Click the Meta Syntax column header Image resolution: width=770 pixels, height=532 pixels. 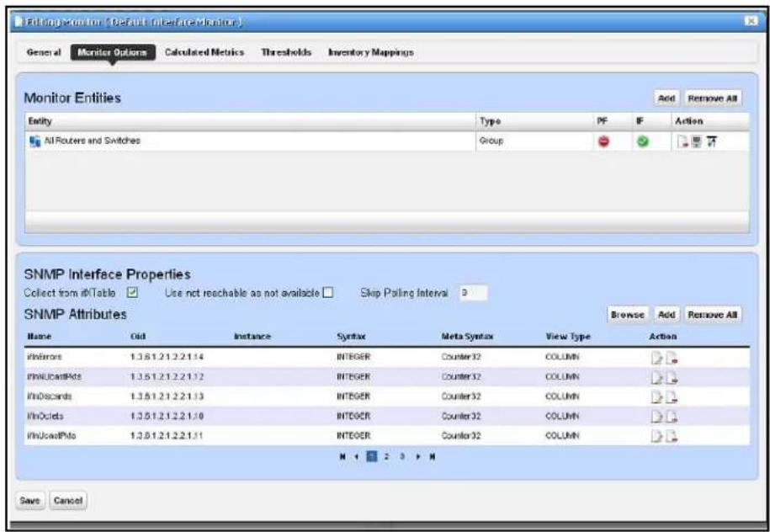tap(467, 337)
